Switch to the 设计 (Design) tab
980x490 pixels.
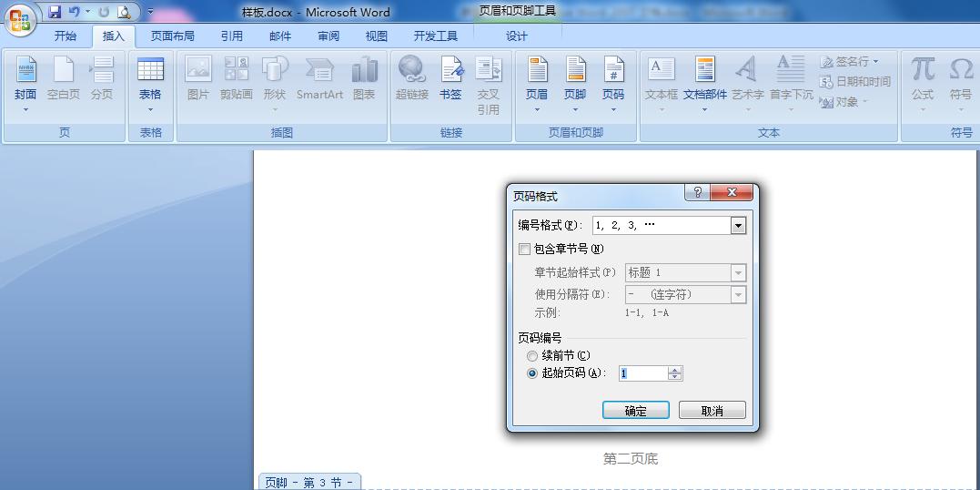click(516, 36)
